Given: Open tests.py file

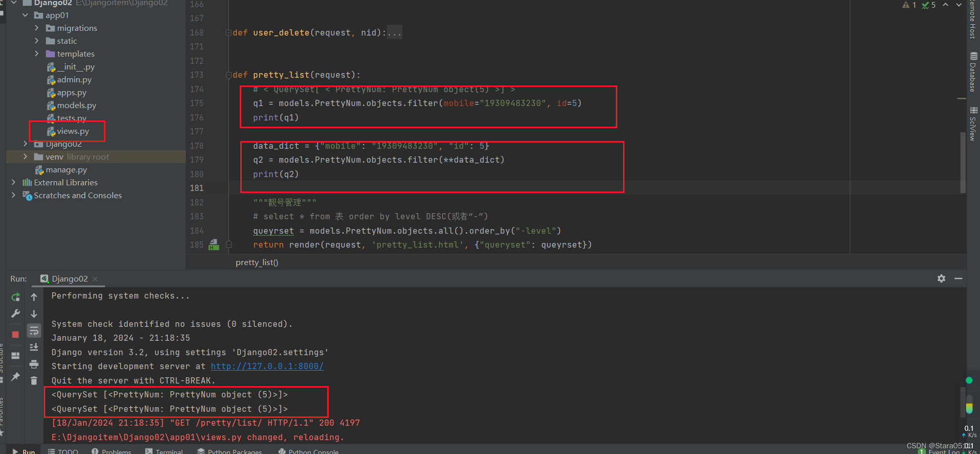Looking at the screenshot, I should [x=67, y=118].
